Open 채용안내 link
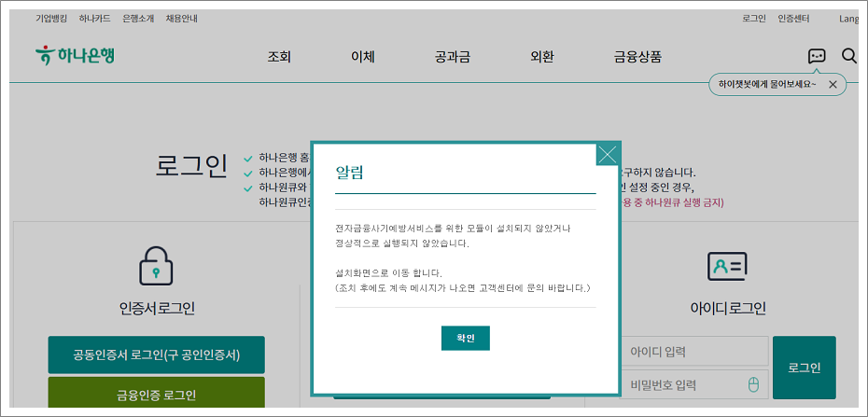The height and width of the screenshot is (417, 868). tap(182, 19)
